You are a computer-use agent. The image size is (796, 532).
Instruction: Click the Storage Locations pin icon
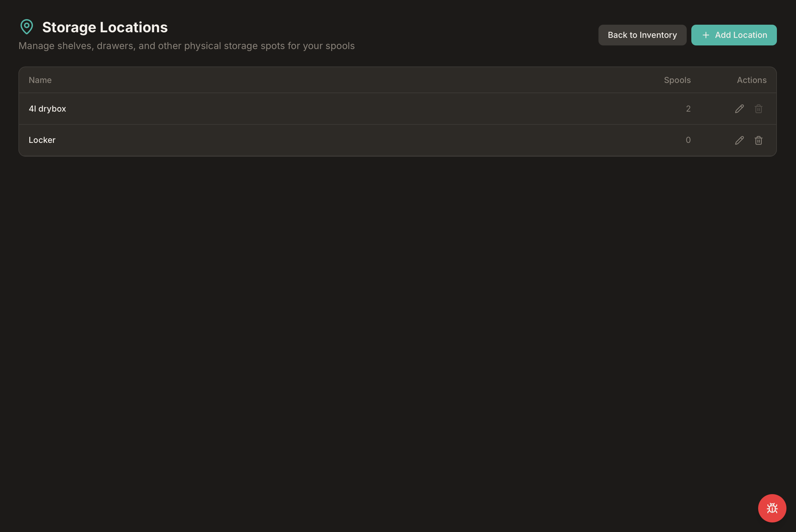pyautogui.click(x=26, y=27)
